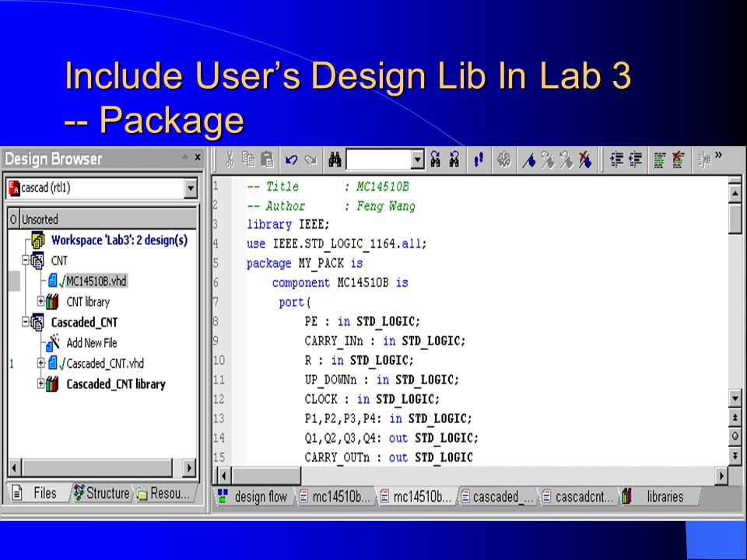
Task: Expand the Cascaded_CNT library node
Action: coord(41,383)
